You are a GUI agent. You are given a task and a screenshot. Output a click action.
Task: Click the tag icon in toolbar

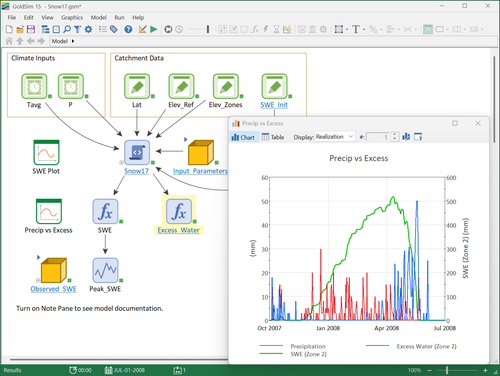click(x=114, y=29)
